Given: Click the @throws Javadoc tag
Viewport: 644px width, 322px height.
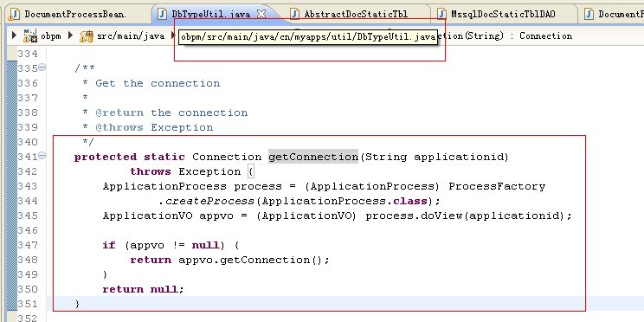Looking at the screenshot, I should click(119, 128).
